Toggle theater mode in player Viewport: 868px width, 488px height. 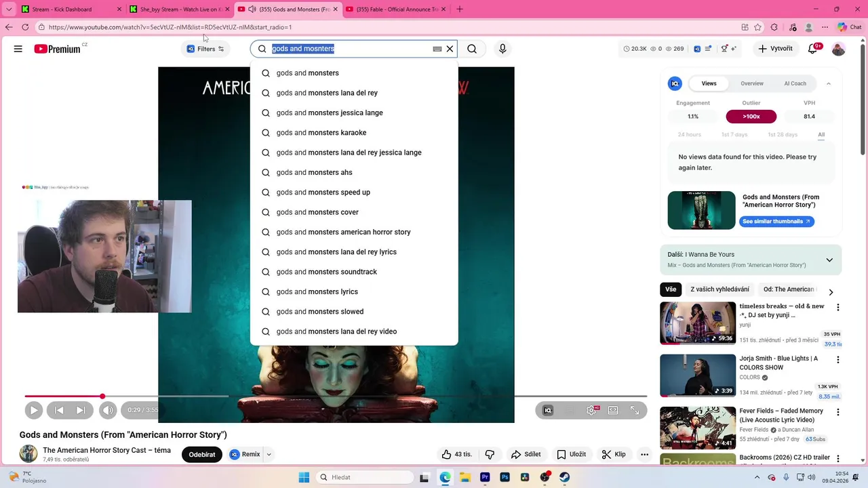click(x=613, y=410)
